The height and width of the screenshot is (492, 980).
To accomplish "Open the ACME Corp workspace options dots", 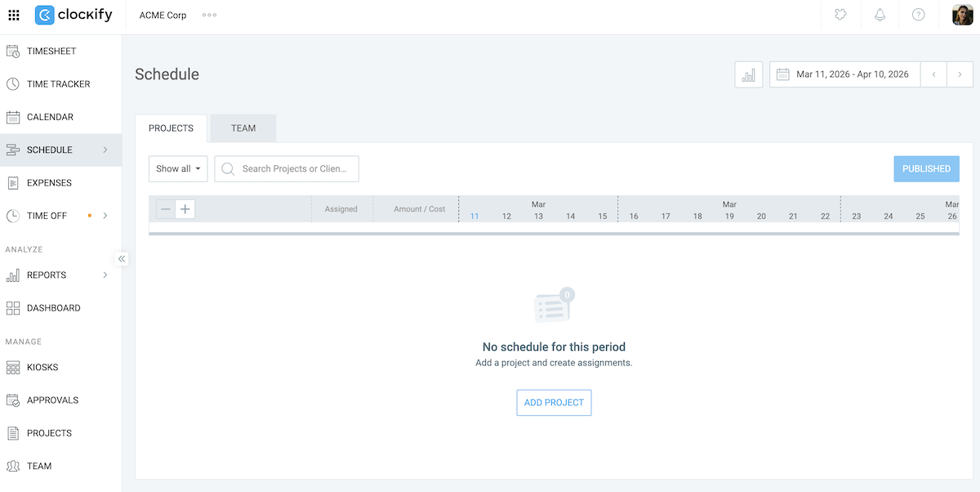I will click(209, 15).
